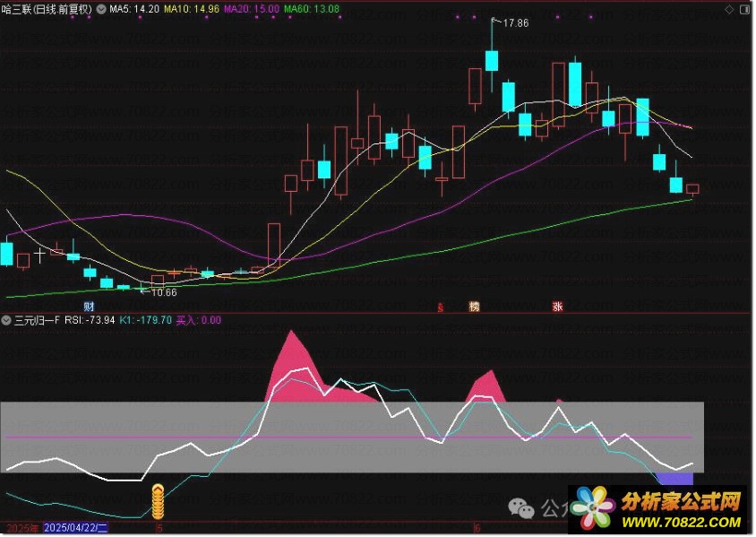Select the RSI: -73.94 value
The image size is (756, 537).
tap(90, 320)
